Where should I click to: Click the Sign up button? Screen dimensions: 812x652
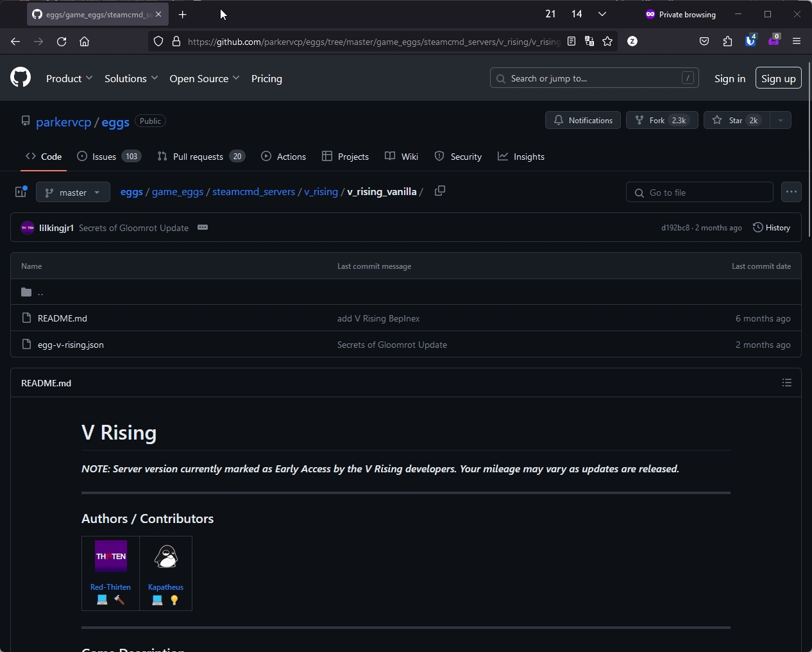(778, 78)
